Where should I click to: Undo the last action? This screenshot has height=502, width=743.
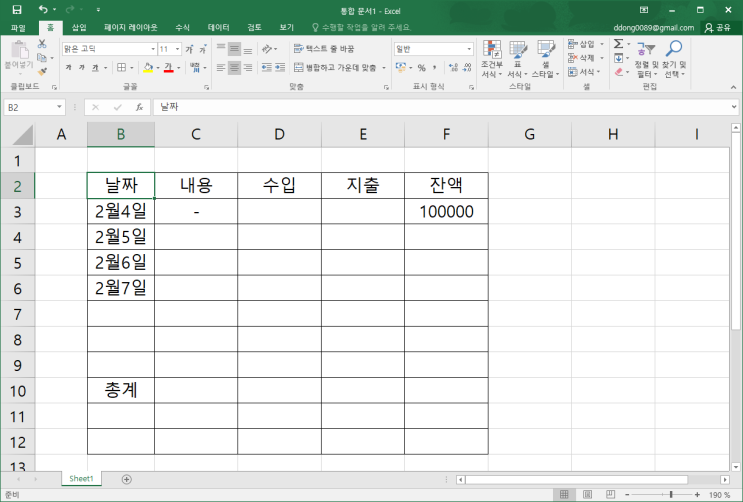(x=43, y=9)
